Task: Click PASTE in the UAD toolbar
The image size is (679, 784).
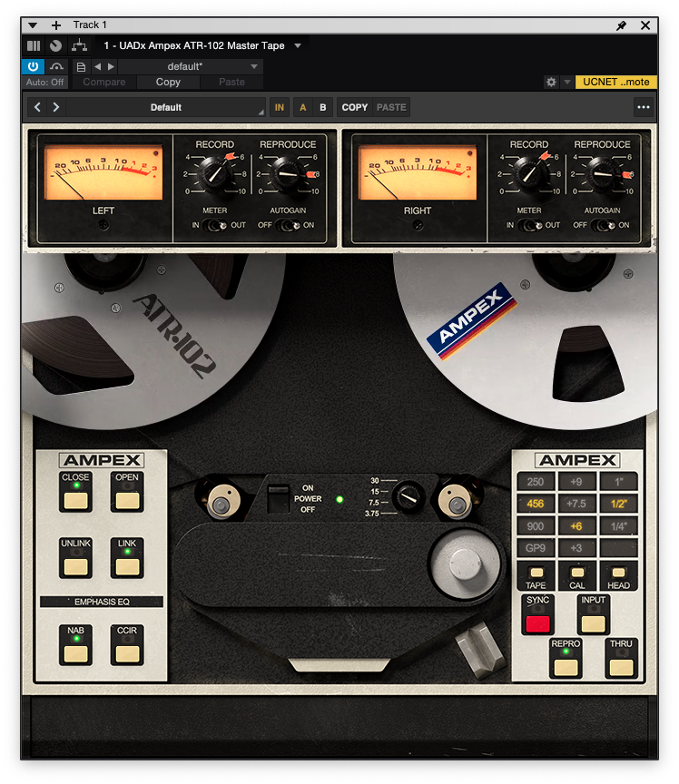Action: coord(391,107)
